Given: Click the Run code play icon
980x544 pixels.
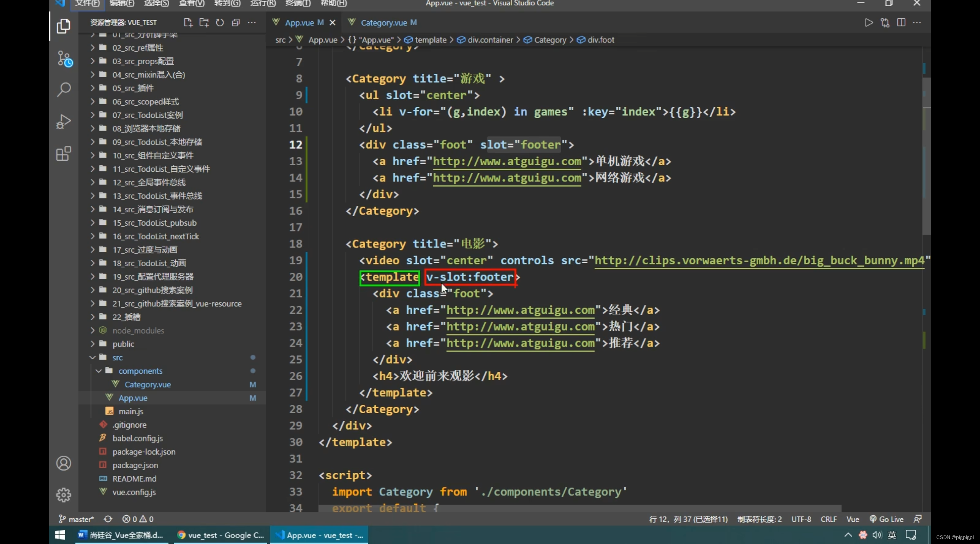Looking at the screenshot, I should (869, 23).
